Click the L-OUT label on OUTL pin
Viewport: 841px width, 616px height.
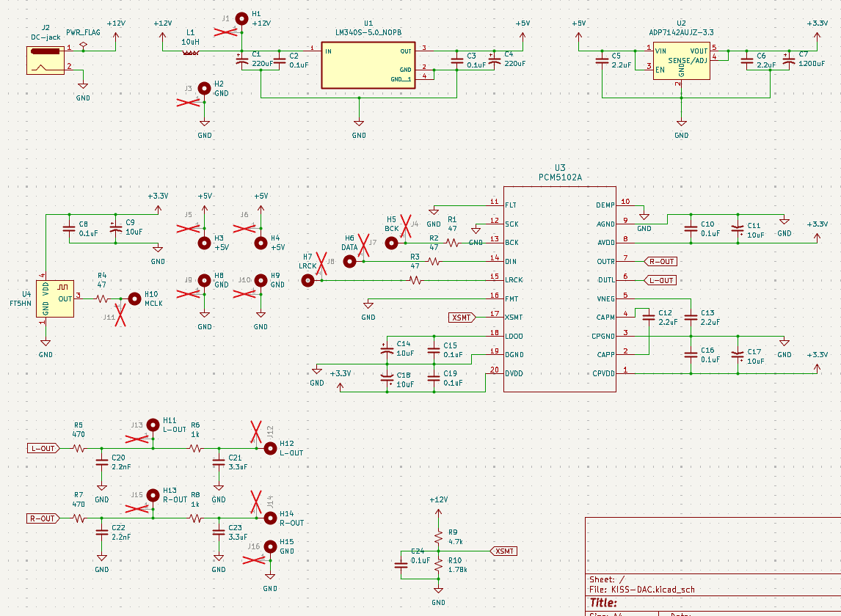coord(660,280)
